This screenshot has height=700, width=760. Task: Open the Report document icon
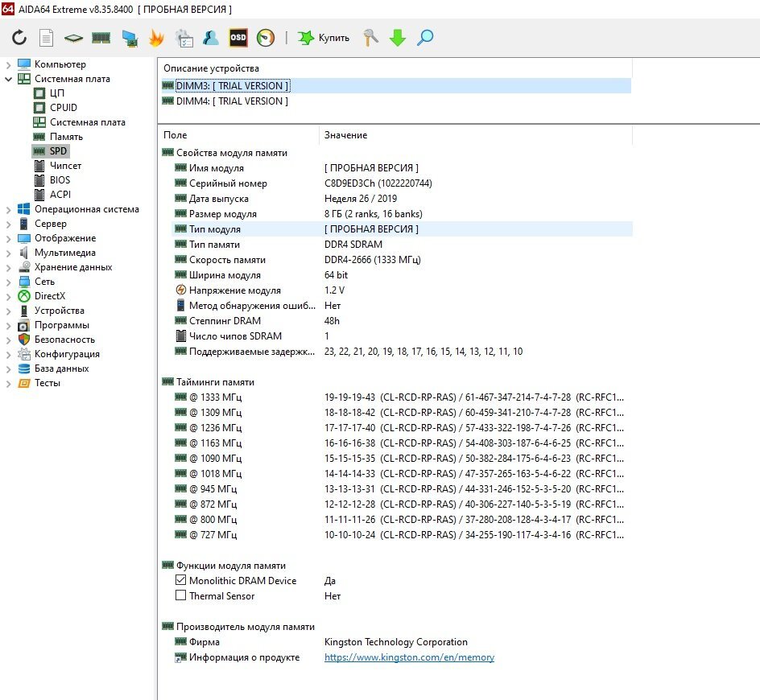tap(46, 38)
